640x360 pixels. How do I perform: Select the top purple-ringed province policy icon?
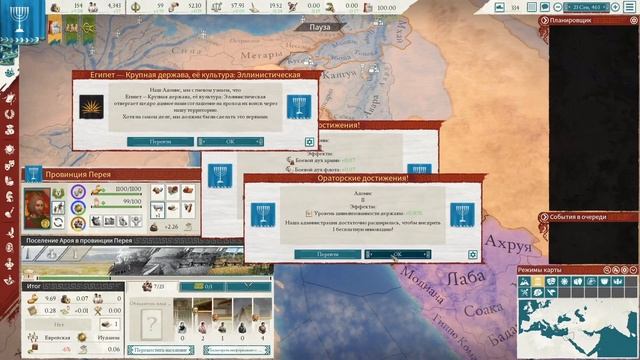point(78,191)
